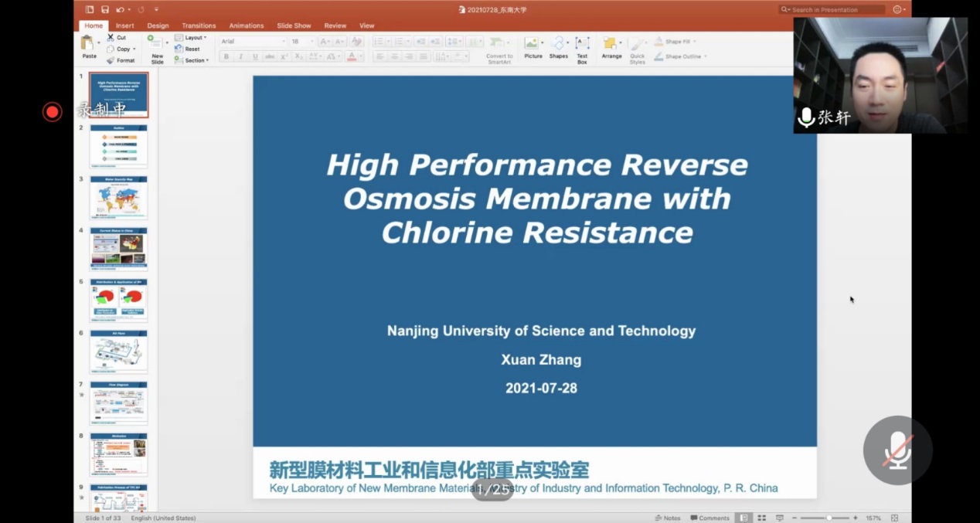Unmute the large microphone button

[897, 450]
